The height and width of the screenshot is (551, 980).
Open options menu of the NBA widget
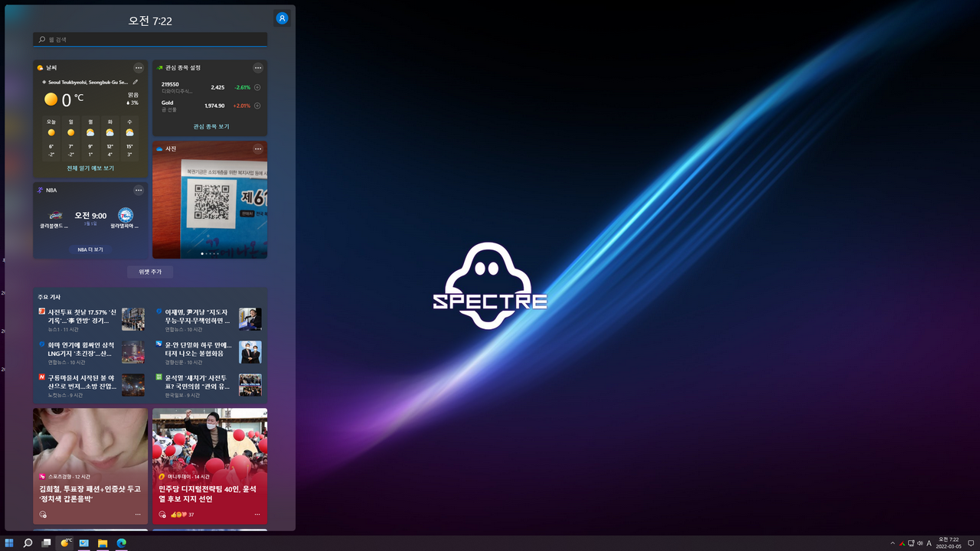coord(139,190)
